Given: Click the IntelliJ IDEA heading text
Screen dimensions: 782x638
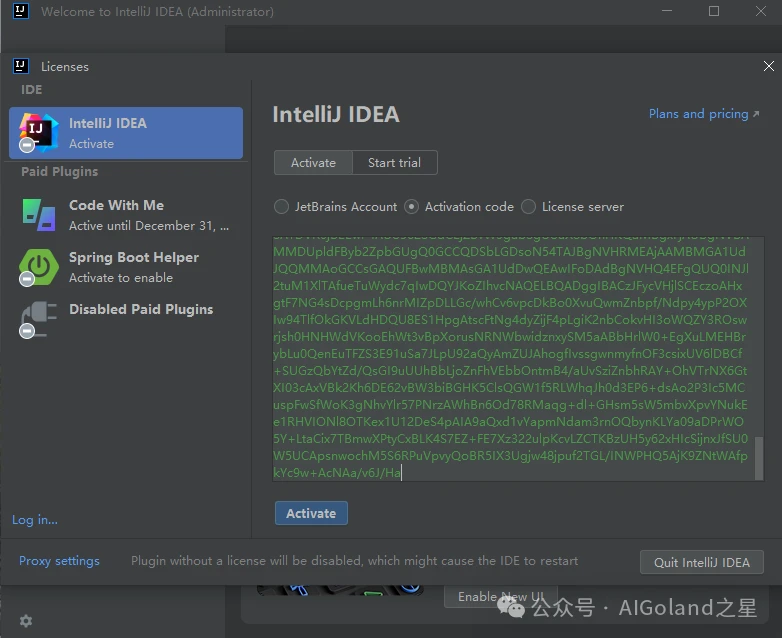Looking at the screenshot, I should point(336,114).
